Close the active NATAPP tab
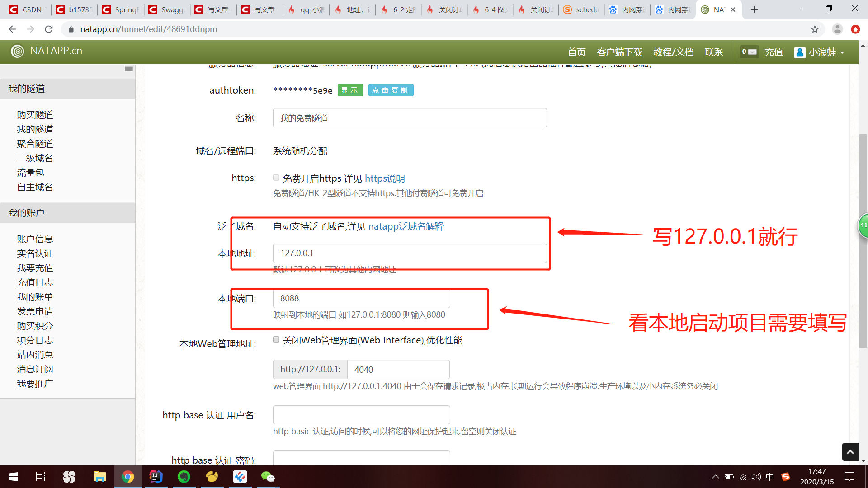Image resolution: width=868 pixels, height=488 pixels. (x=733, y=9)
